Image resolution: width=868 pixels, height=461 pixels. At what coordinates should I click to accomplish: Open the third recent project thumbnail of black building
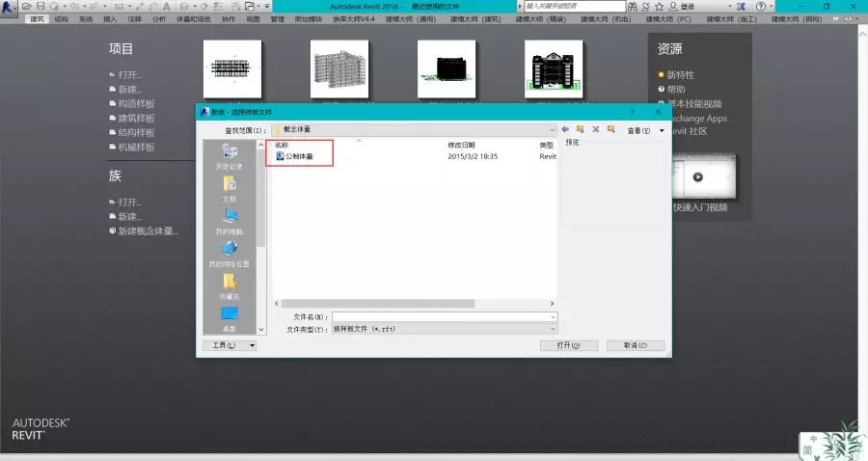click(x=447, y=68)
